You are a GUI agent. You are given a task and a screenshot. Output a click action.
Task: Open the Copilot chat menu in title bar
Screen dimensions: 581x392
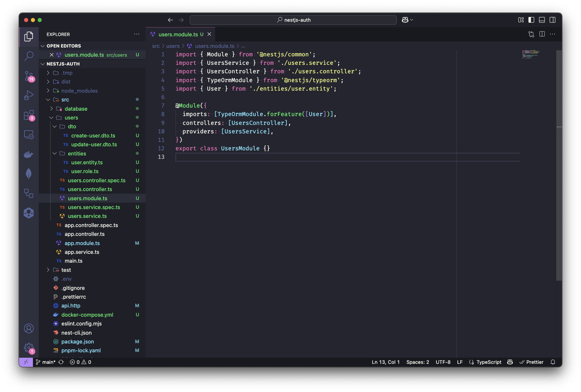[x=407, y=20]
